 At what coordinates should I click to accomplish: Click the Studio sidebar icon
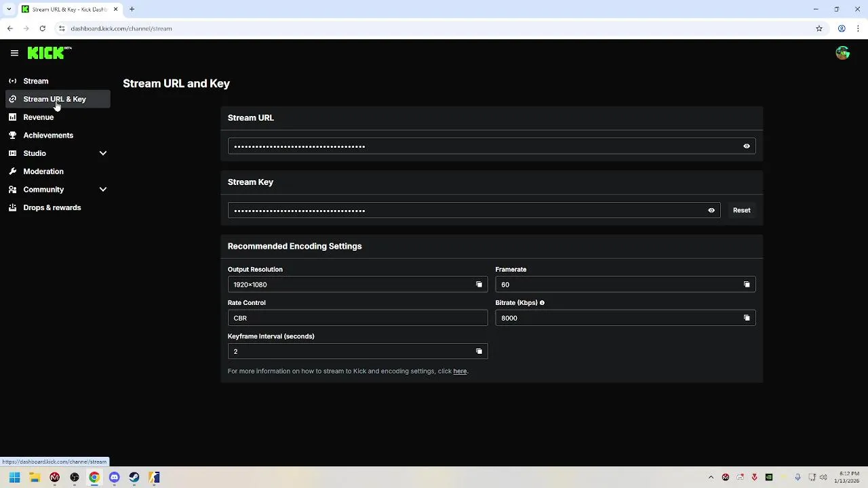(12, 153)
